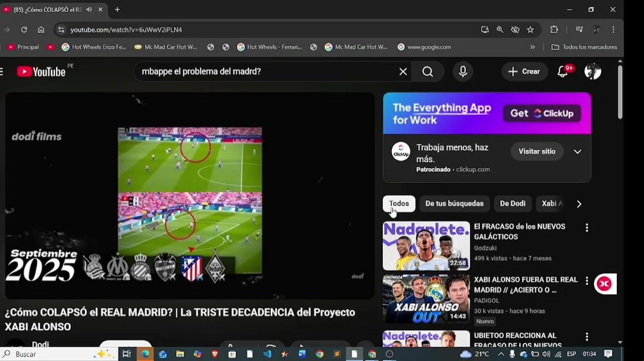The width and height of the screenshot is (644, 361).
Task: View site information icon in address bar
Action: point(61,30)
